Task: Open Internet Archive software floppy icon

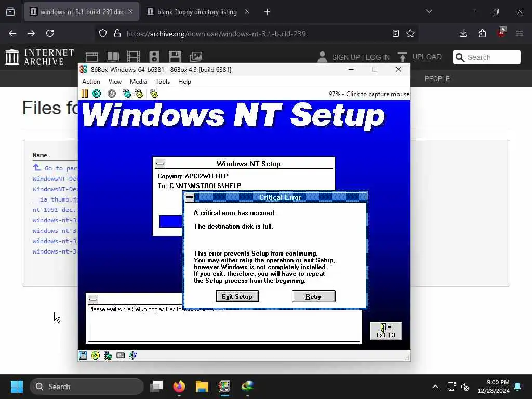Action: [175, 57]
